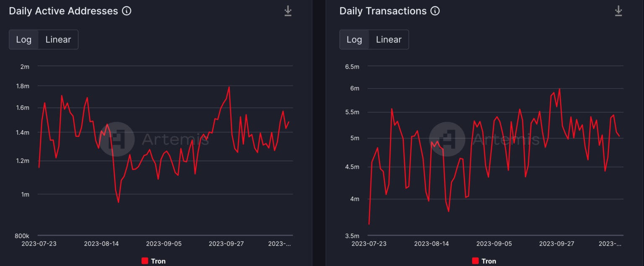Click the 2023-09-27 date label on the Daily Transactions axis
644x266 pixels.
coord(556,243)
